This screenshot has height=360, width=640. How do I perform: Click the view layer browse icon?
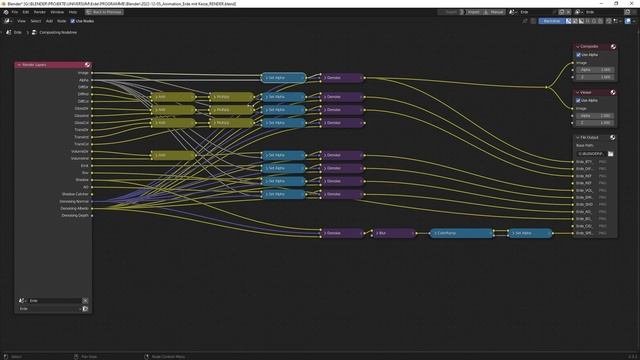click(578, 12)
